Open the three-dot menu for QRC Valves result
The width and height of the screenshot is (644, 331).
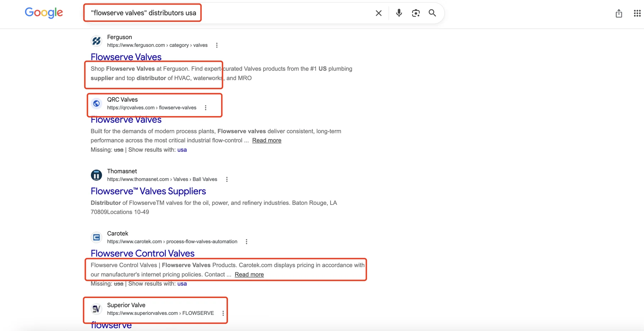(x=206, y=108)
